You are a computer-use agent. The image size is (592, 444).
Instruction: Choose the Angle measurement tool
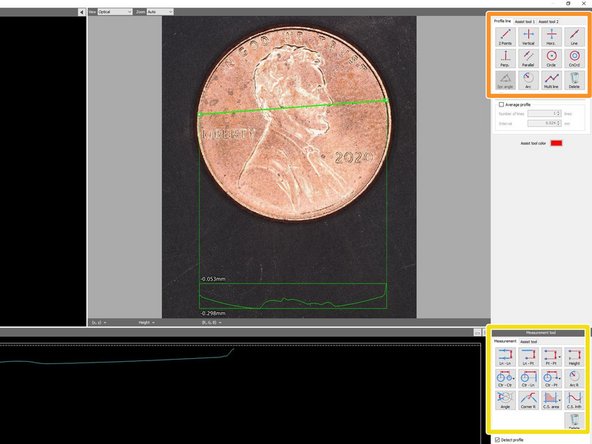(x=505, y=400)
